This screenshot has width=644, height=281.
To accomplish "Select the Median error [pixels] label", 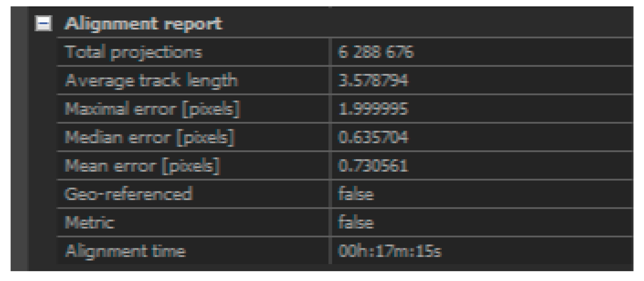I will pyautogui.click(x=150, y=138).
